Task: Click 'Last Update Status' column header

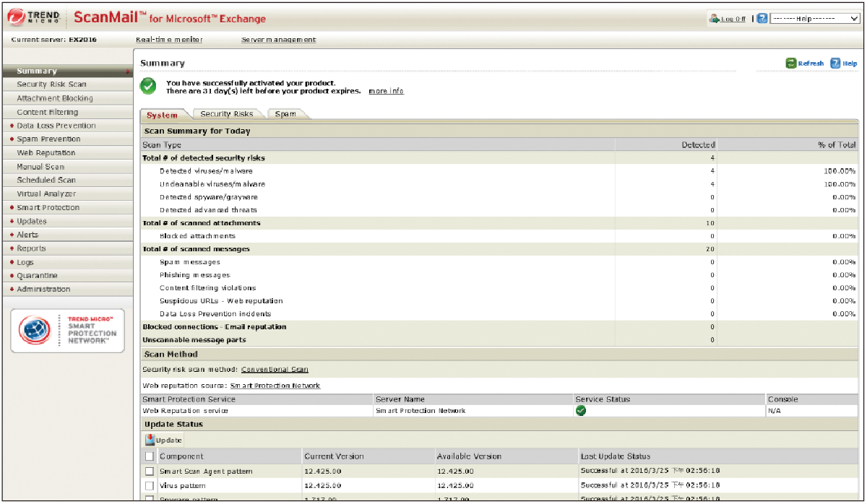Action: pos(616,456)
